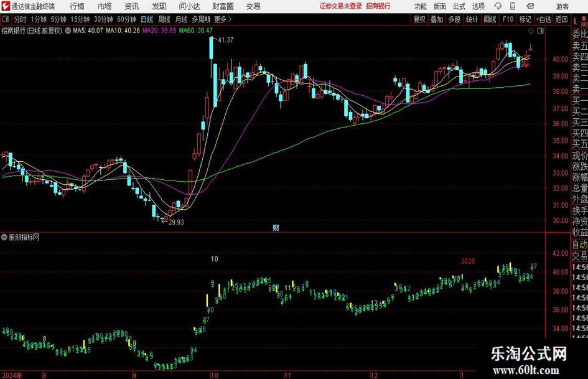Click the 游客 guest account label
Viewport: 588px width, 379px height.
point(562,6)
